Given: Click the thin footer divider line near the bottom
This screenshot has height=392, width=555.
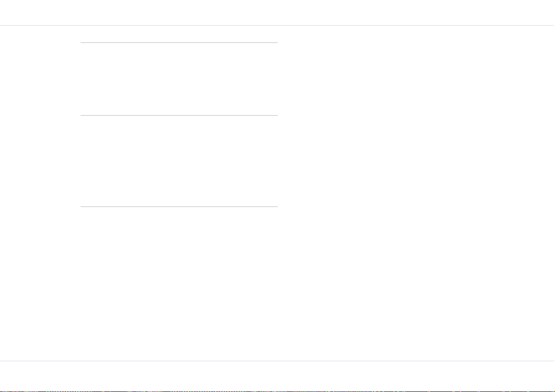Looking at the screenshot, I should pos(278,361).
